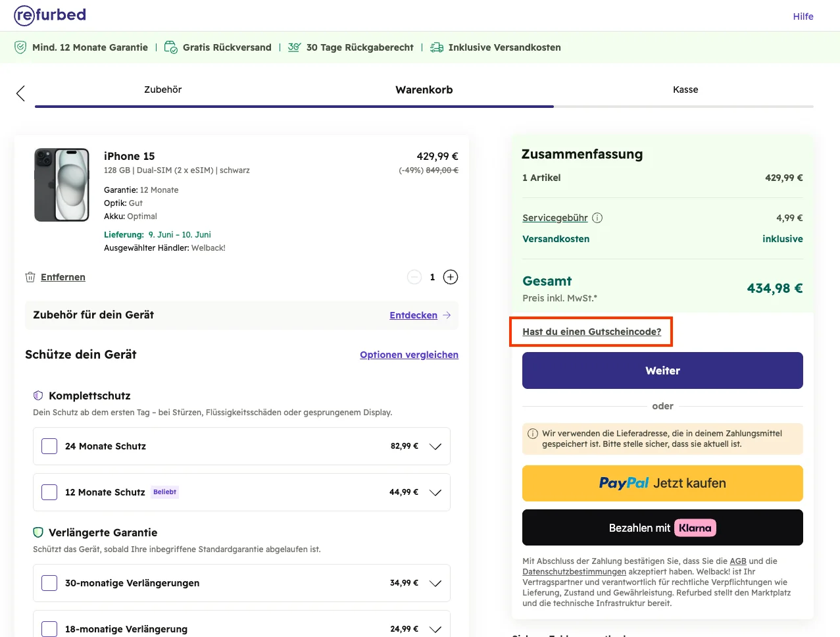The image size is (840, 637).
Task: Click the crossed-out price 849,00 €
Action: pos(442,170)
